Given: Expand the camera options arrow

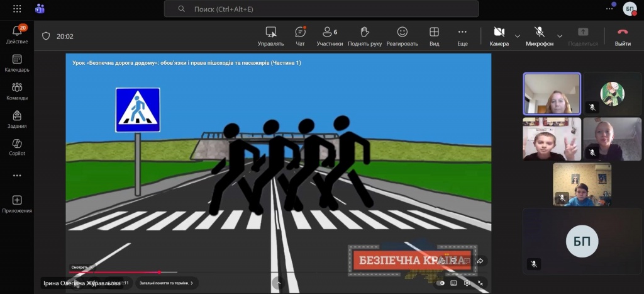Looking at the screenshot, I should [x=518, y=36].
